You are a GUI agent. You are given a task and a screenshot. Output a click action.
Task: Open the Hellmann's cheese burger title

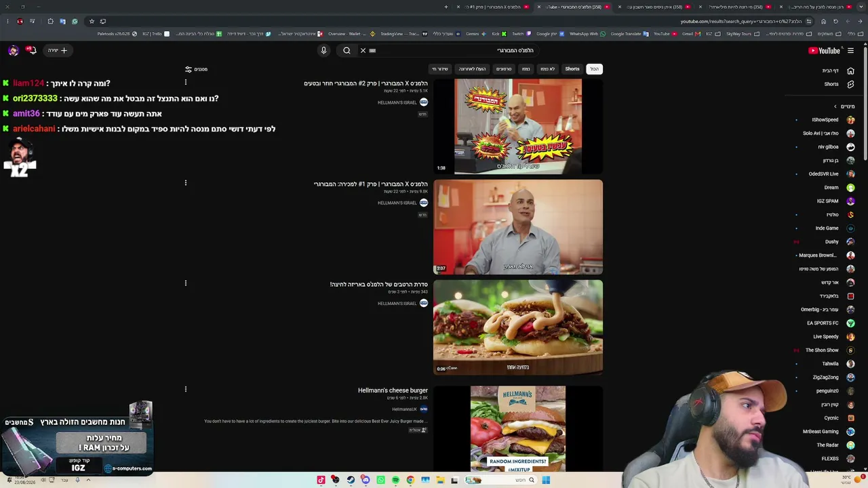pyautogui.click(x=393, y=390)
